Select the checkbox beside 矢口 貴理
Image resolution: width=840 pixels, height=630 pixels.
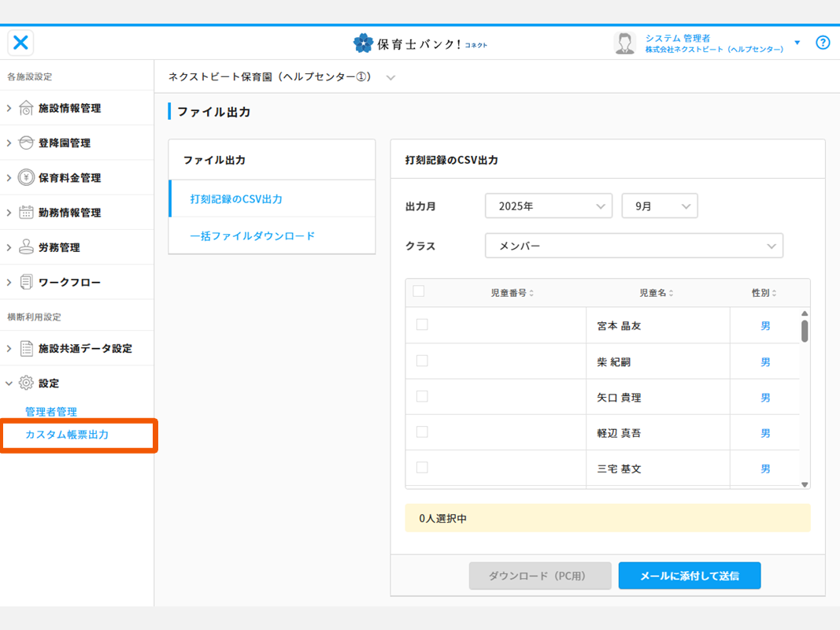pos(422,396)
